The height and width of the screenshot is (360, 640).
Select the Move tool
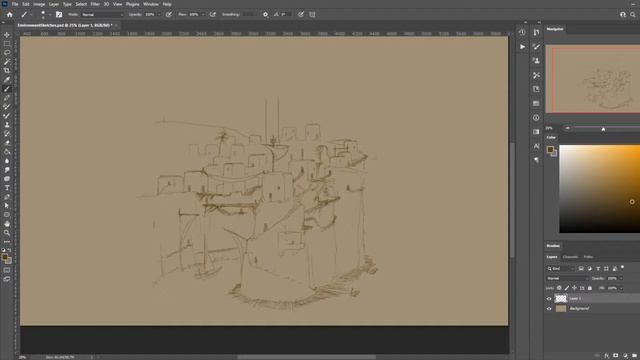pyautogui.click(x=7, y=35)
